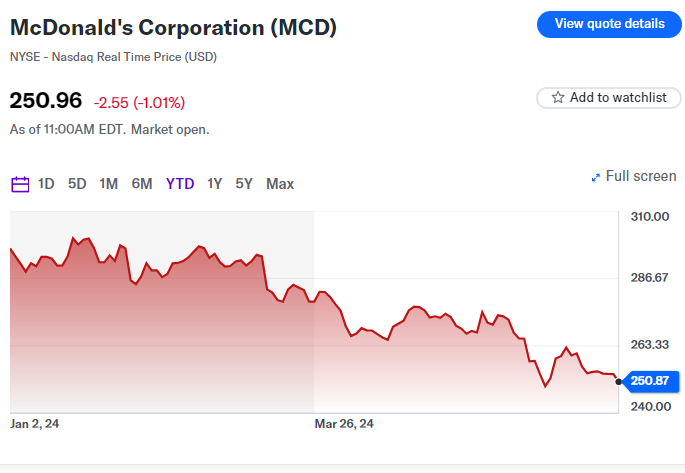Click the 250.96 current price value

45,101
